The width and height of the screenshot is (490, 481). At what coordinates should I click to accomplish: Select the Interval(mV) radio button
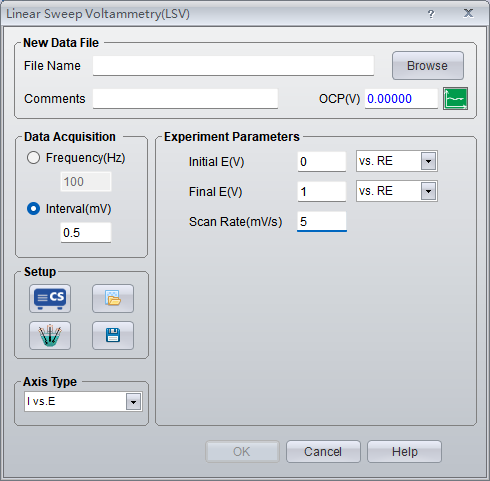point(33,209)
